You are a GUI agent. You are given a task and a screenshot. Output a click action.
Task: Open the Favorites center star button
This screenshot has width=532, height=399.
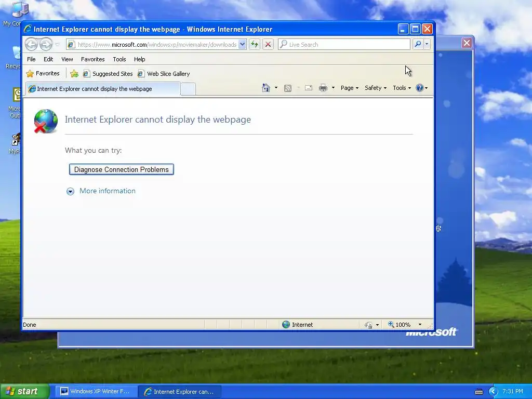tap(43, 73)
